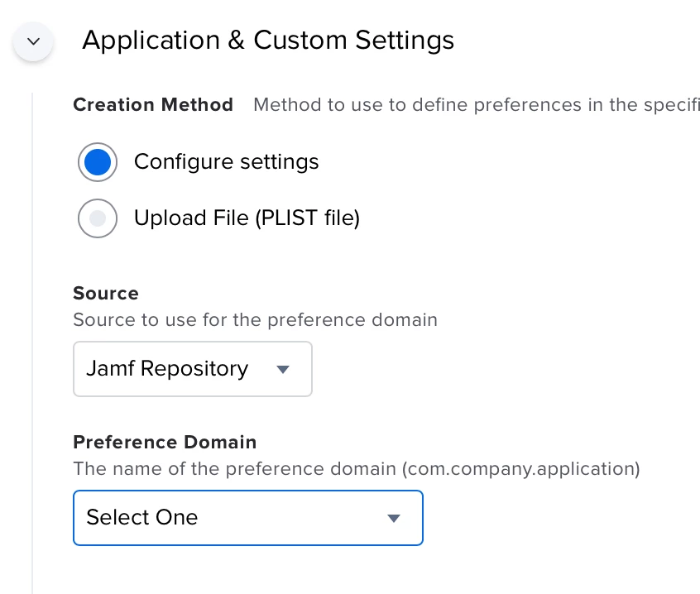Click the Jamf Repository selected value text

[x=167, y=369]
